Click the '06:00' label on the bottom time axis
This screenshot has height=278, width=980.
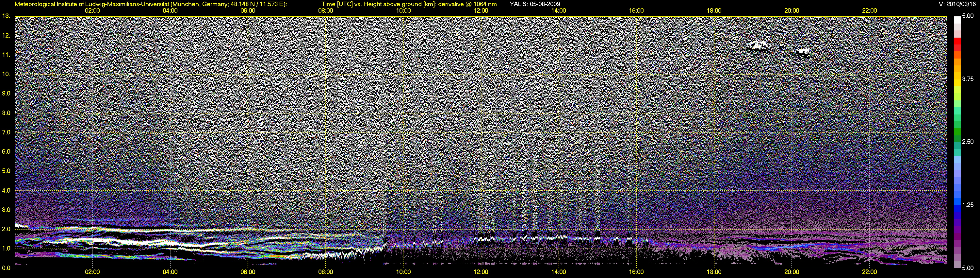[248, 272]
